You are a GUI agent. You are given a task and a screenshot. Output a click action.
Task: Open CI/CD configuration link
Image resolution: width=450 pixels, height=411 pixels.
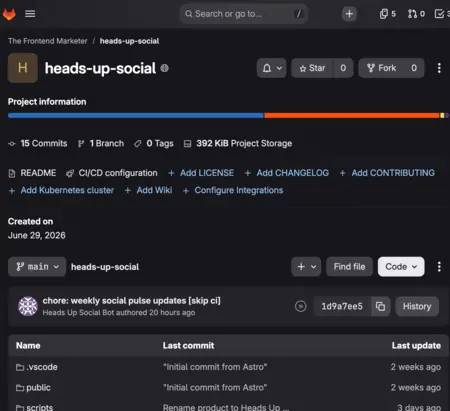(112, 173)
